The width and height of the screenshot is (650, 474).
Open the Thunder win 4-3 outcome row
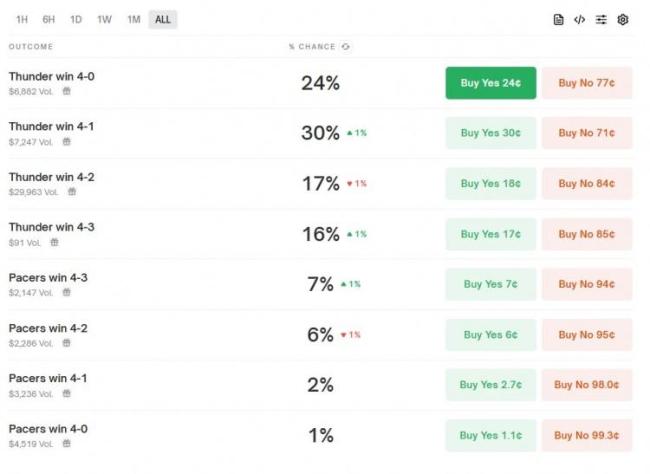click(52, 227)
